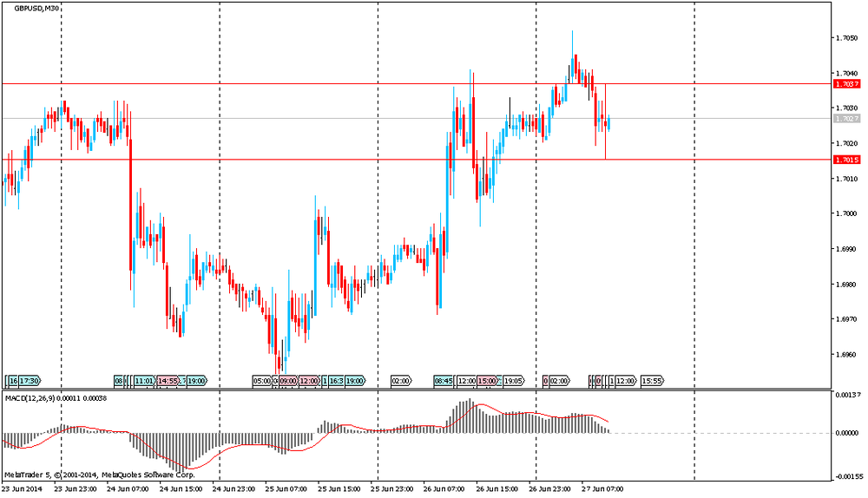The height and width of the screenshot is (498, 868).
Task: Select the 19:00 event marker on 24 Jun
Action: (197, 381)
